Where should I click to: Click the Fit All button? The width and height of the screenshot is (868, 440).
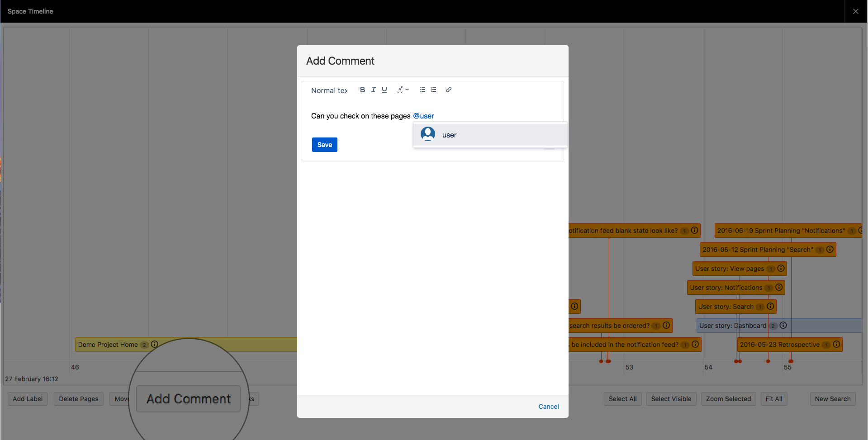pos(774,399)
